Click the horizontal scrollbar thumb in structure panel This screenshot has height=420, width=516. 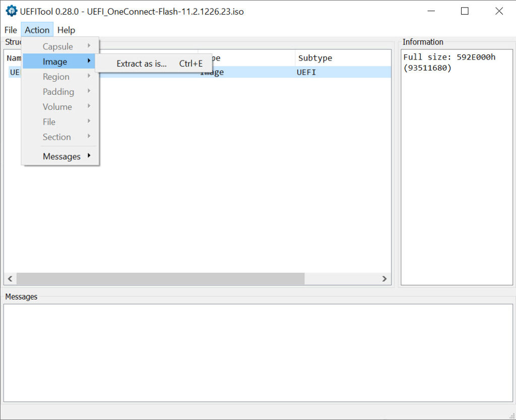coord(161,279)
